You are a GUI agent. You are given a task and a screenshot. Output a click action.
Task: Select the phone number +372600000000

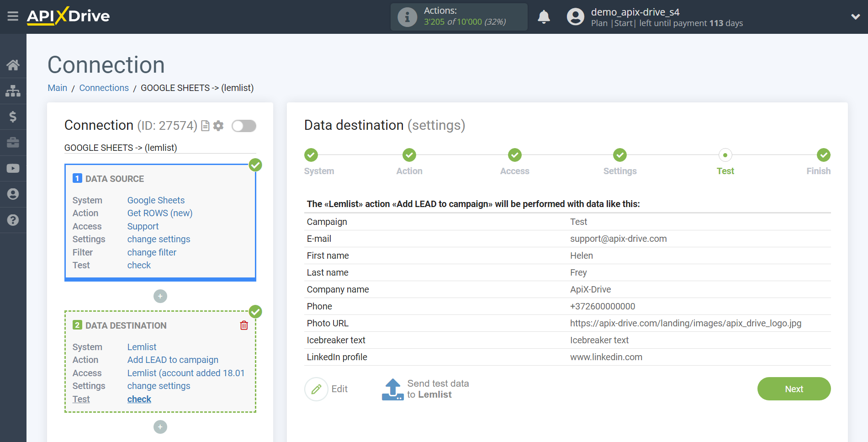tap(603, 306)
